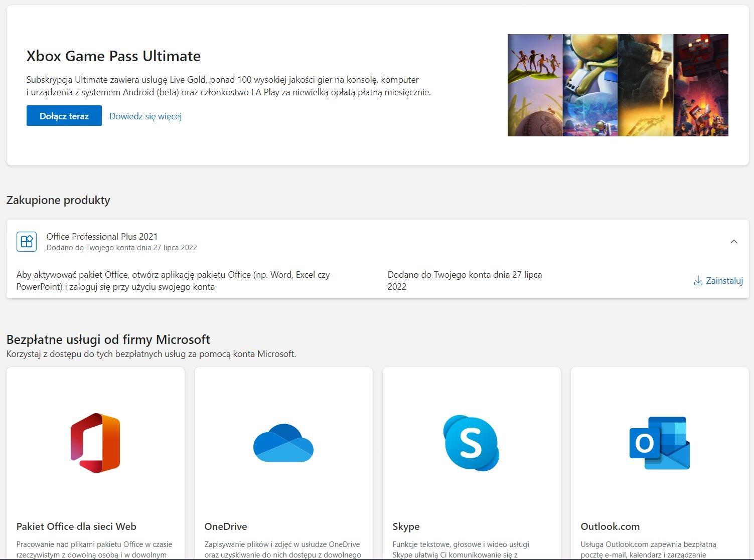Open the Dowiedz się więcej link
This screenshot has width=754, height=560.
point(145,116)
